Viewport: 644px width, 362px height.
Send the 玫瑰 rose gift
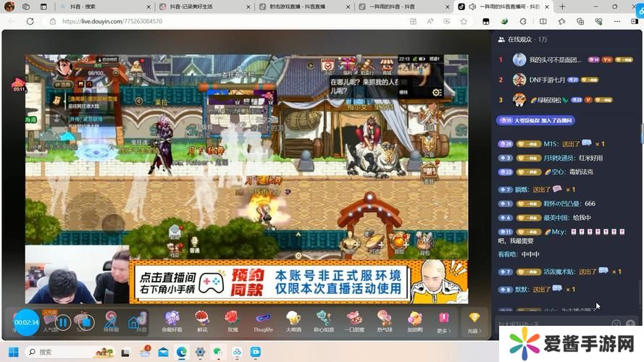232,319
